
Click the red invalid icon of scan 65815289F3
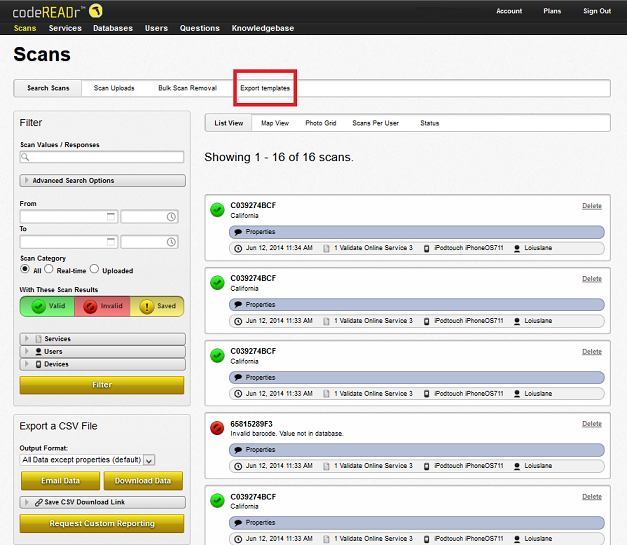click(x=218, y=428)
